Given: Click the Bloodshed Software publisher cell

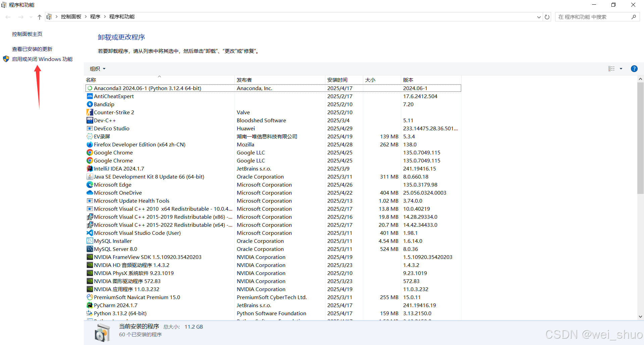Looking at the screenshot, I should point(261,121).
